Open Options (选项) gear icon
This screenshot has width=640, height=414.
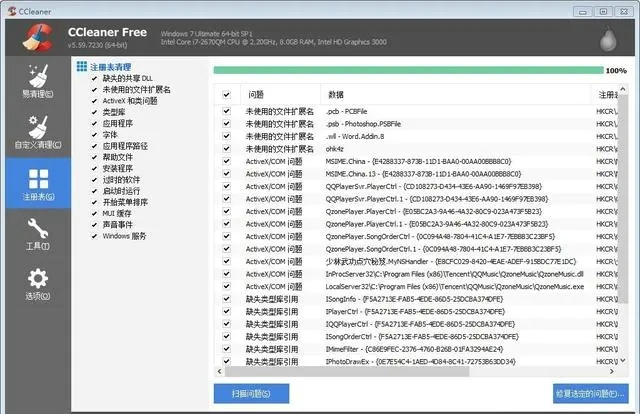coord(38,284)
